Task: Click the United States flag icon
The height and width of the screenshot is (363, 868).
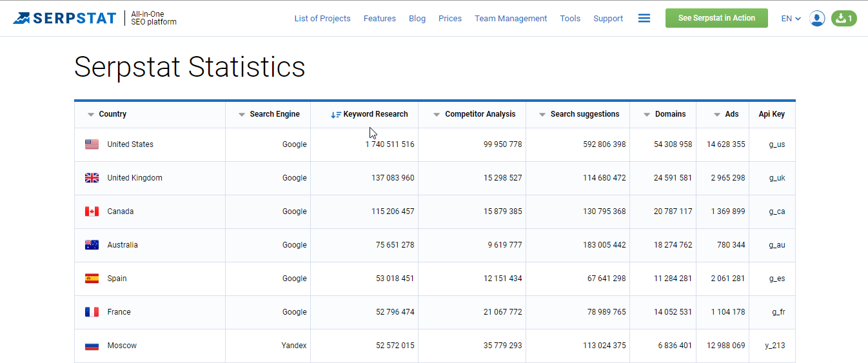Action: [x=92, y=144]
